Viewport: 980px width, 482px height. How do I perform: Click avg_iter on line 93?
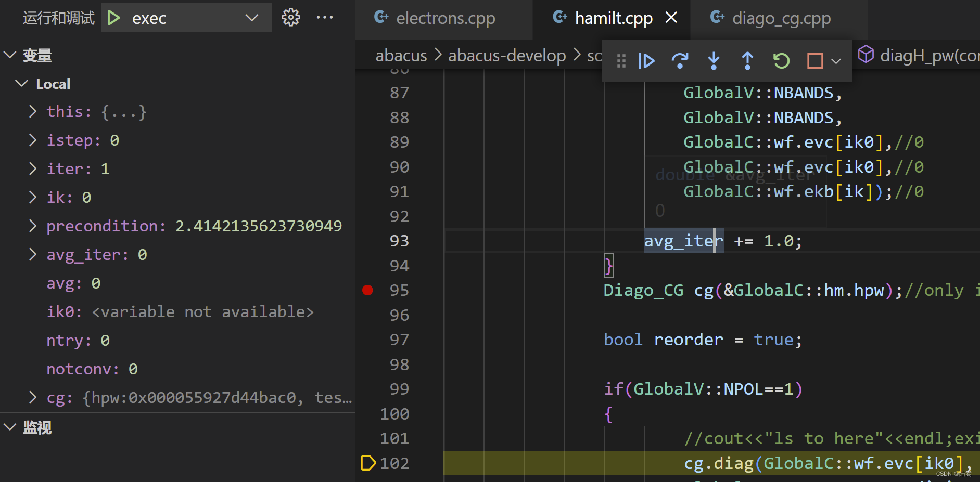683,241
